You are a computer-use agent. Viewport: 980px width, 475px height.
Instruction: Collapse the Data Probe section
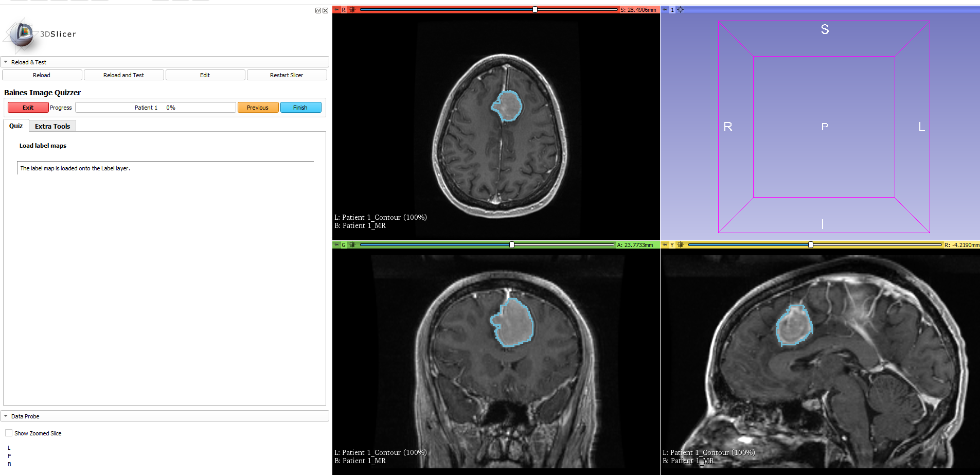click(6, 416)
